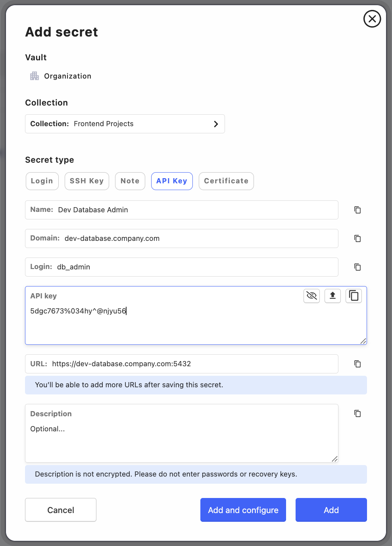Copy the Description field value
Image resolution: width=392 pixels, height=546 pixels.
coord(357,413)
